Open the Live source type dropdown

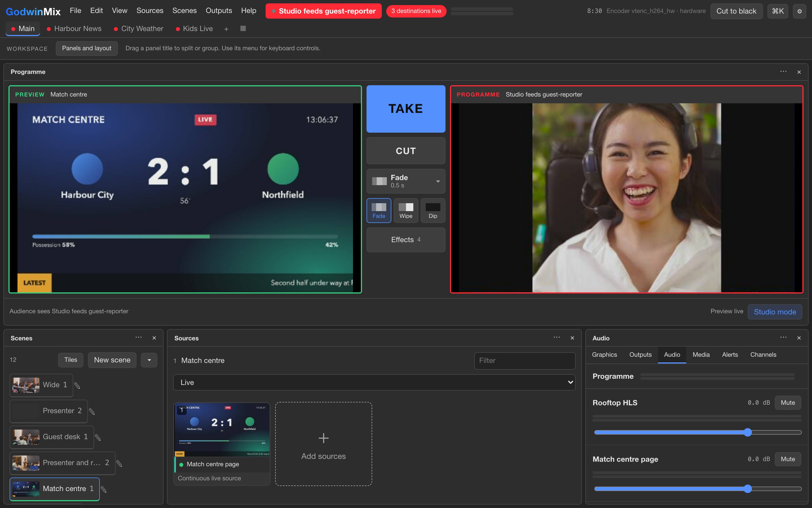pyautogui.click(x=374, y=382)
